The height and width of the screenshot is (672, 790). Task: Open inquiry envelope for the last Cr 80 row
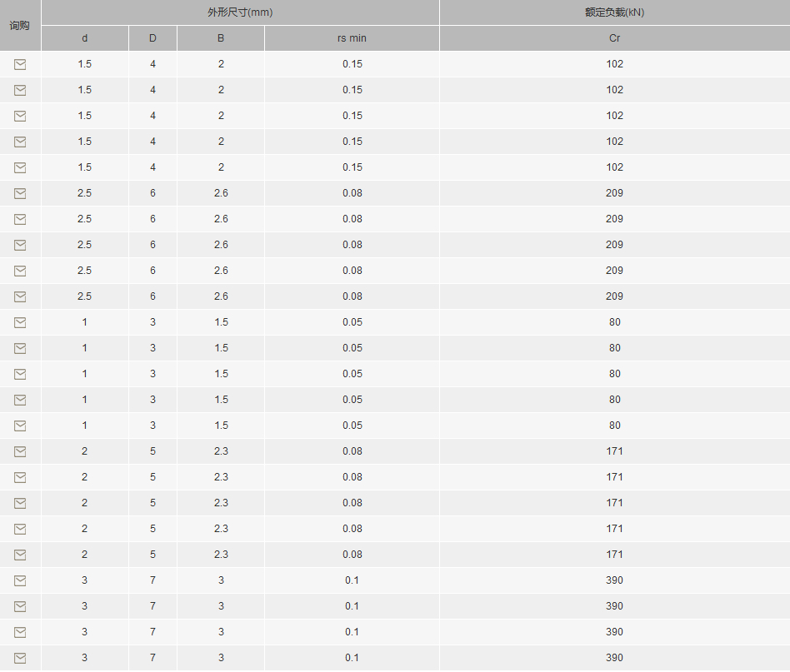(20, 426)
